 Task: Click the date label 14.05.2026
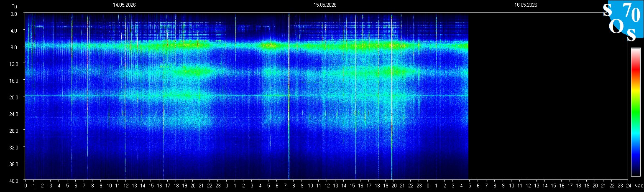tap(124, 5)
